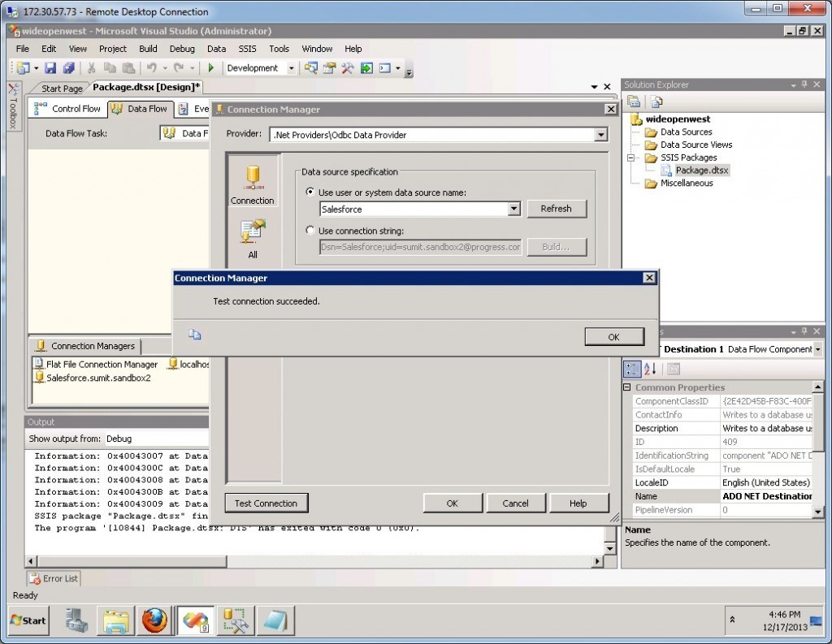This screenshot has height=644, width=832.
Task: Start debugging with the green play icon
Action: pos(210,68)
